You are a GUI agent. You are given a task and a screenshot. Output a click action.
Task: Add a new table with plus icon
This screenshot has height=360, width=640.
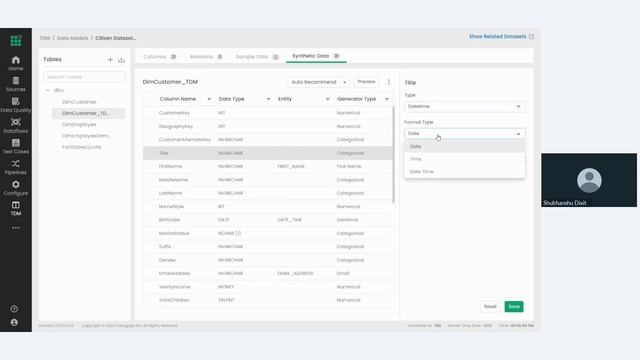(x=110, y=60)
